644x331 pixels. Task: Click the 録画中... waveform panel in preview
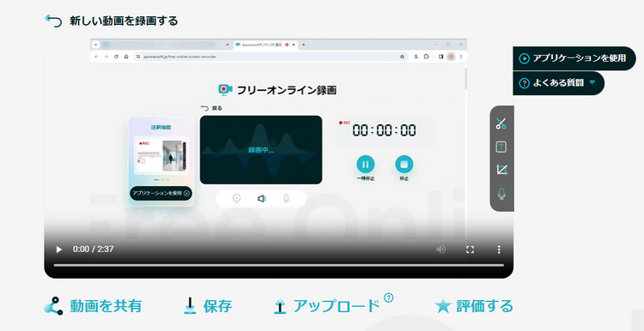click(x=261, y=150)
